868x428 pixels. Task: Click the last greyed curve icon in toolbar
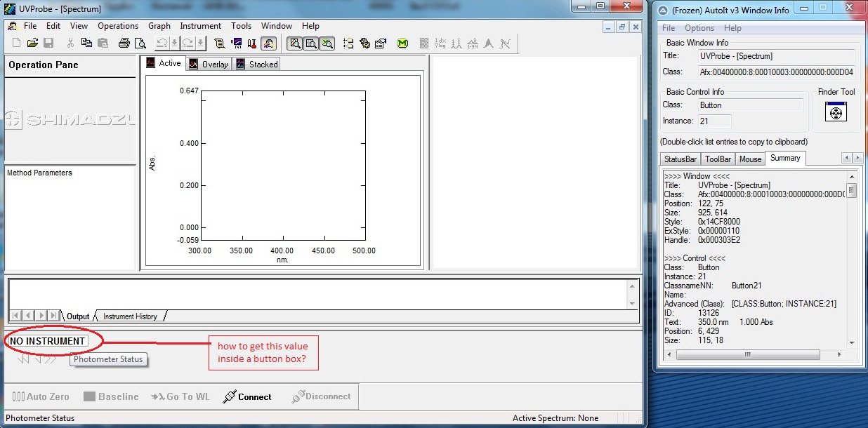[x=505, y=44]
